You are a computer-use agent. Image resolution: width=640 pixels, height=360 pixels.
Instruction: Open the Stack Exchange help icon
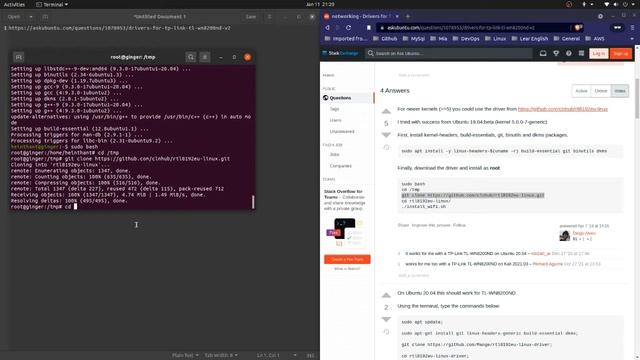(x=568, y=53)
